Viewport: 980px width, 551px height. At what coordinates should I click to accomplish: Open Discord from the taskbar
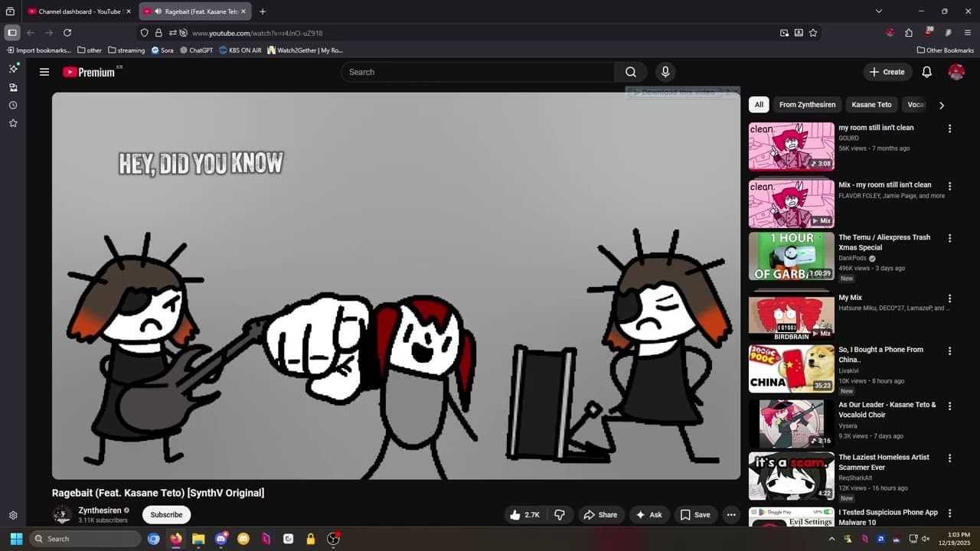[221, 539]
